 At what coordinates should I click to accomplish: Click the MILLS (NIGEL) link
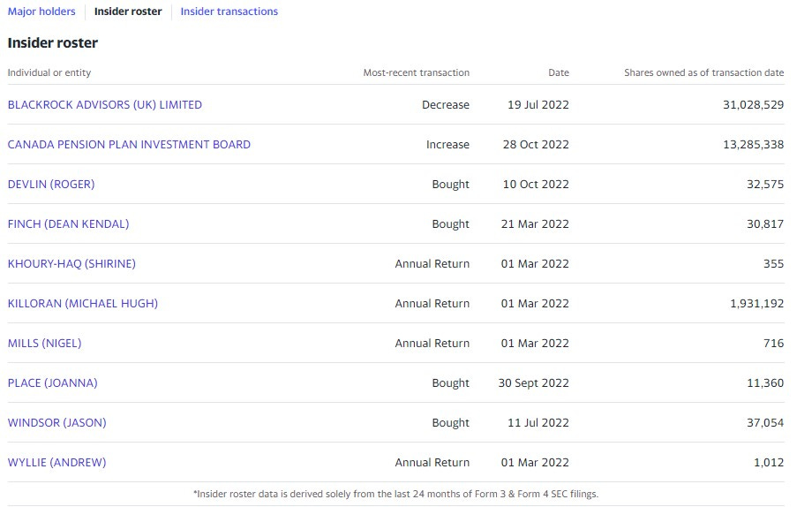pos(44,344)
